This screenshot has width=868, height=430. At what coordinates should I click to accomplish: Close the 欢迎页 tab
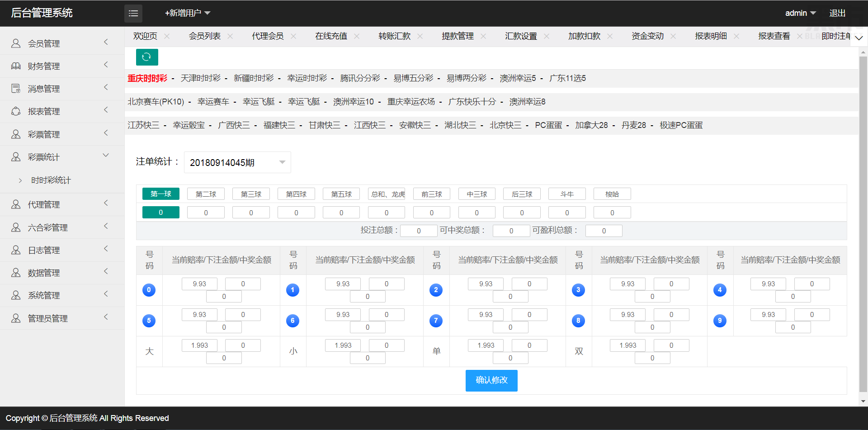coord(167,36)
